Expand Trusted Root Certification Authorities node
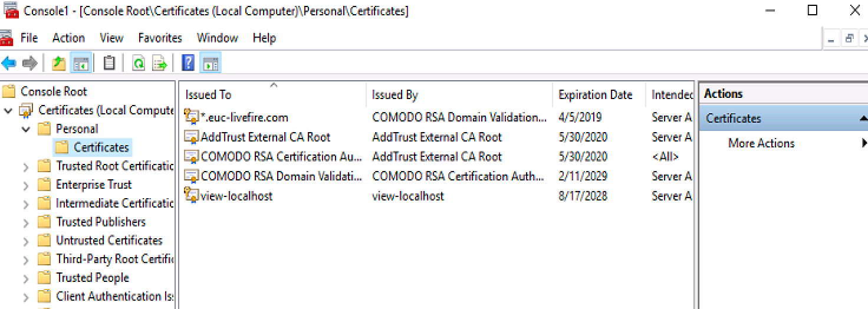868x309 pixels. click(26, 167)
